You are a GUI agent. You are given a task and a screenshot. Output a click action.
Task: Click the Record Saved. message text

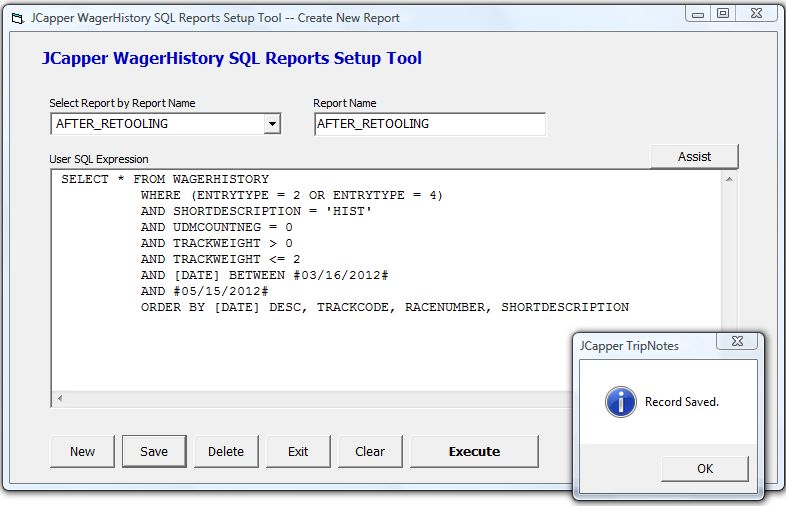tap(682, 402)
